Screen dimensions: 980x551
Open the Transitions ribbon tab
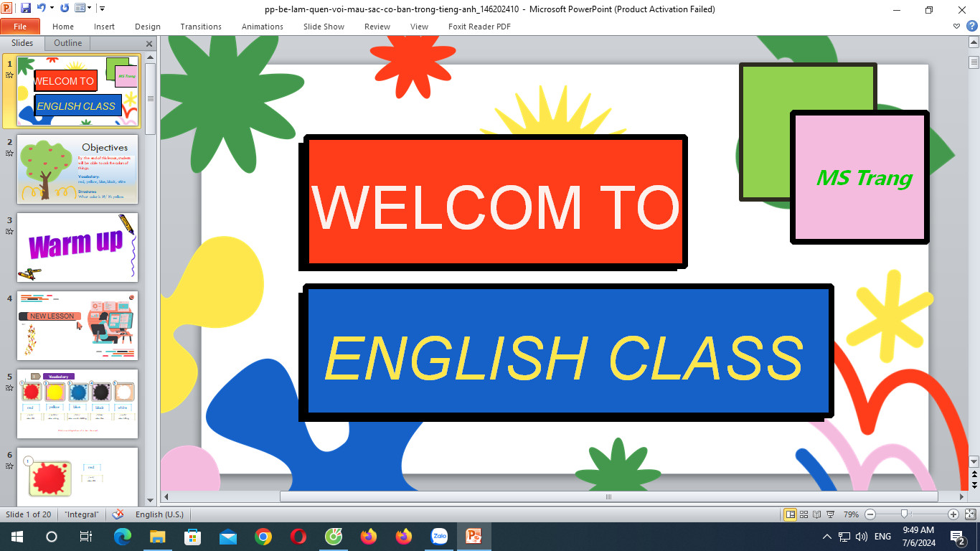201,27
